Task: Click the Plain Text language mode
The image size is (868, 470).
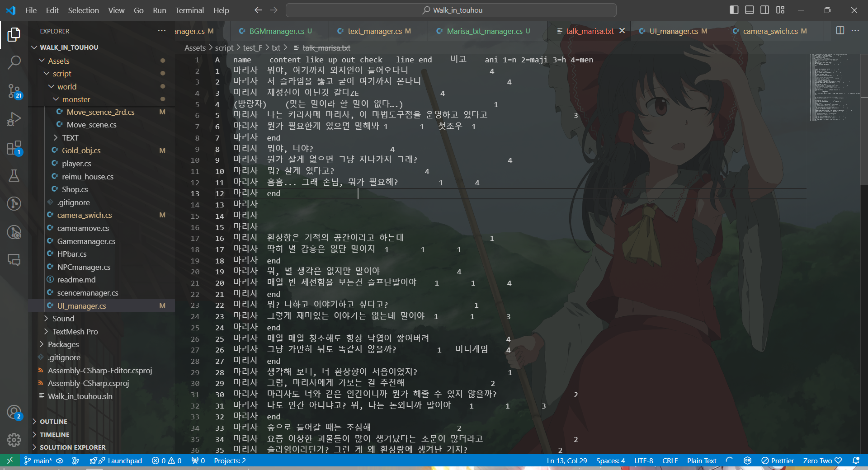Action: click(702, 461)
